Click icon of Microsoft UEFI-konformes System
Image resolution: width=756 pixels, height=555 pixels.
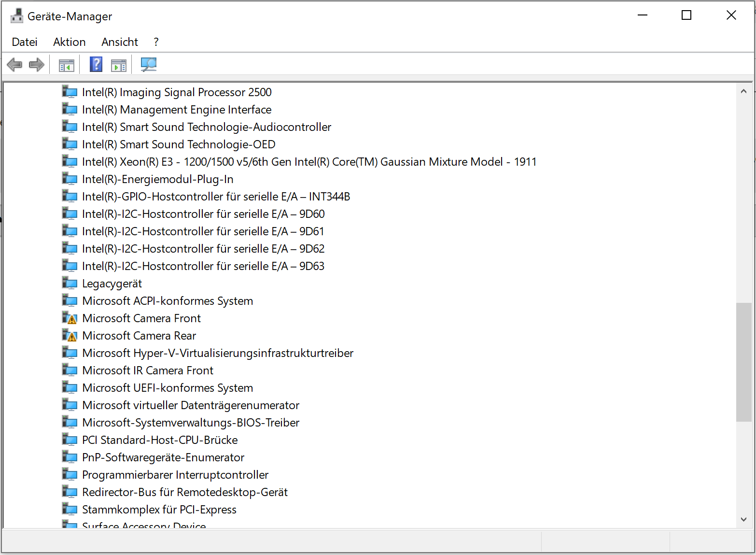coord(70,387)
